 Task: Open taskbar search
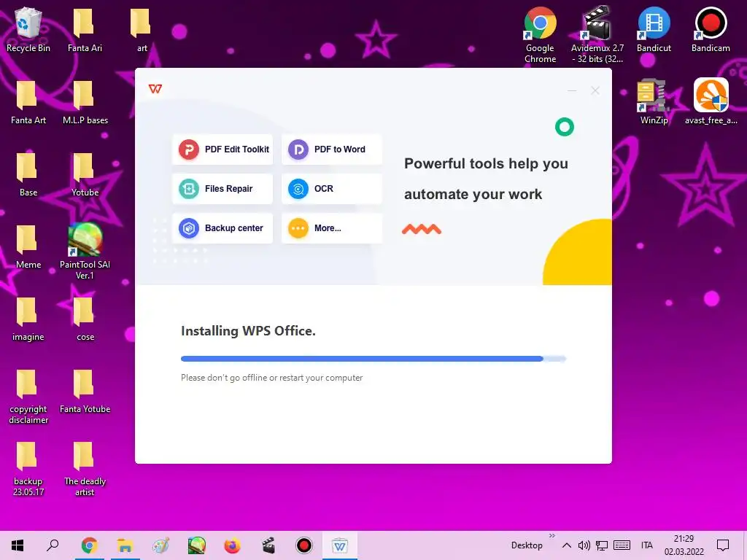(53, 545)
